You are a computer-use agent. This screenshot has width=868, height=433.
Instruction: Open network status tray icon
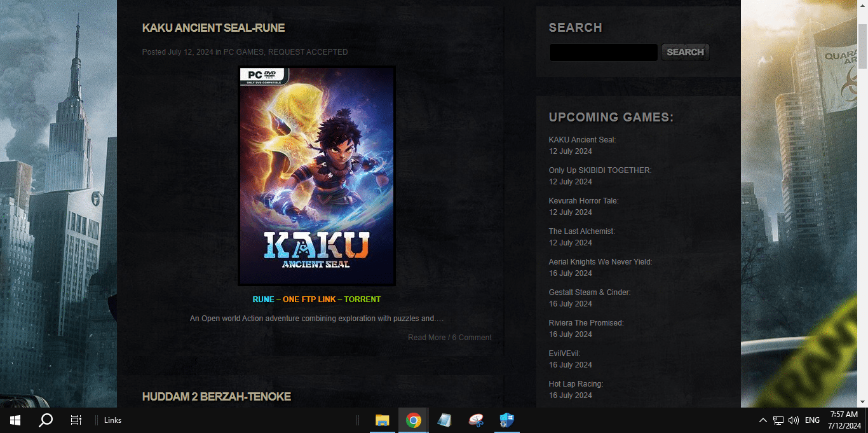[x=778, y=420]
